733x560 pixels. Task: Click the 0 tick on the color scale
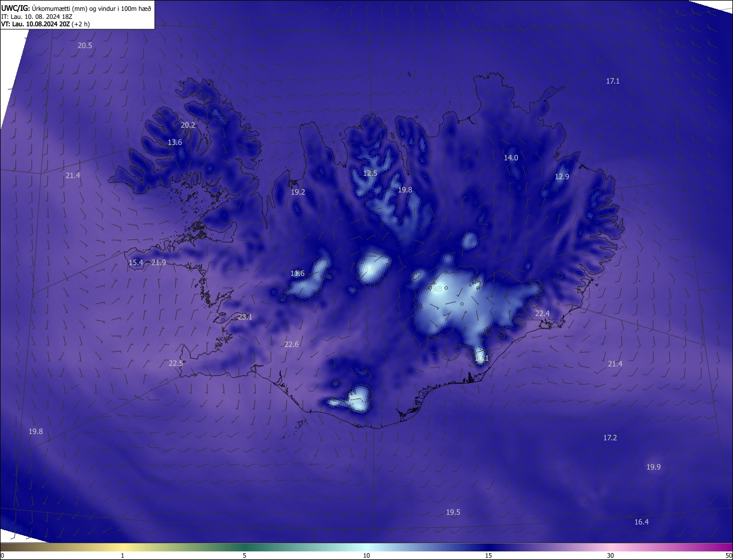coord(2,556)
